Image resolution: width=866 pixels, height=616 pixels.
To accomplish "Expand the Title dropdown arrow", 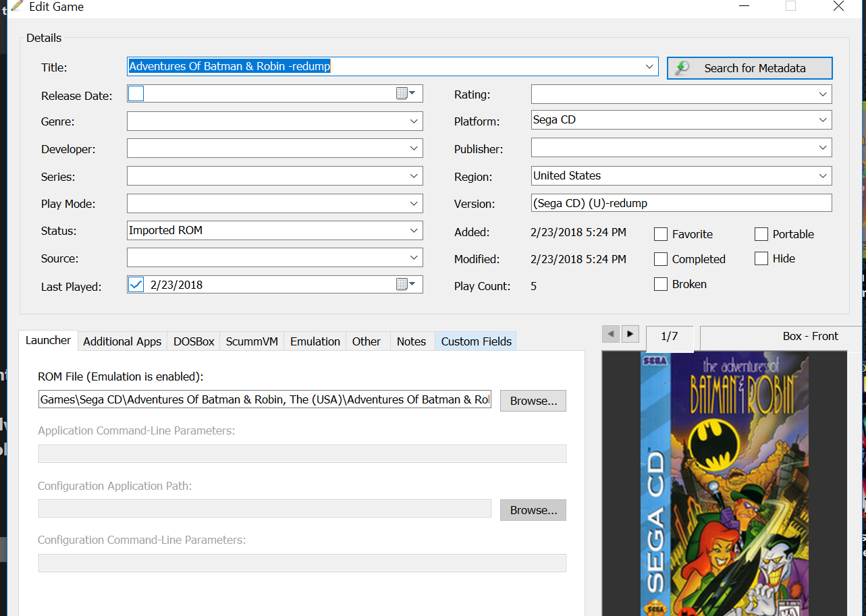I will [649, 66].
